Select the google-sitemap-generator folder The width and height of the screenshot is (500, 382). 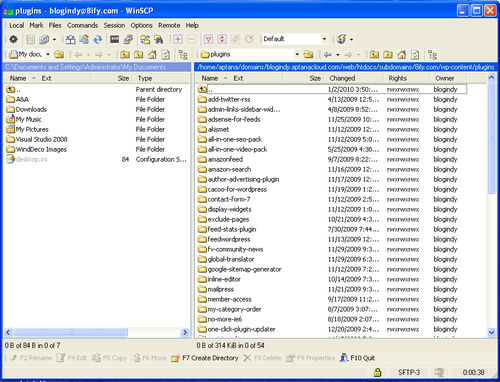[240, 269]
